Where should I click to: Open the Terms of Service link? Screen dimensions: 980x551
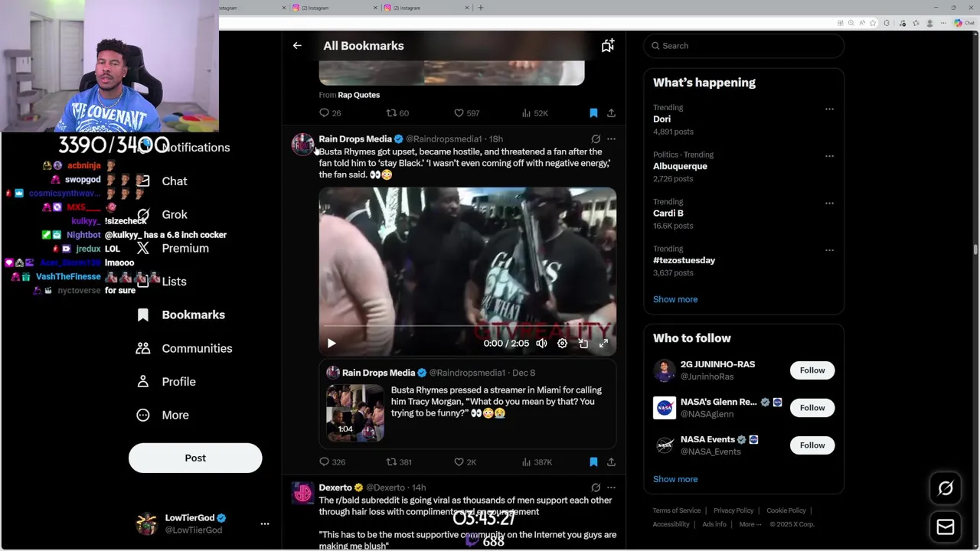click(x=677, y=510)
